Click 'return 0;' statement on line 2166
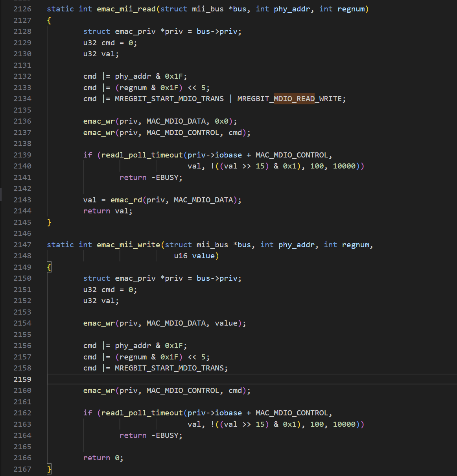 (x=103, y=458)
